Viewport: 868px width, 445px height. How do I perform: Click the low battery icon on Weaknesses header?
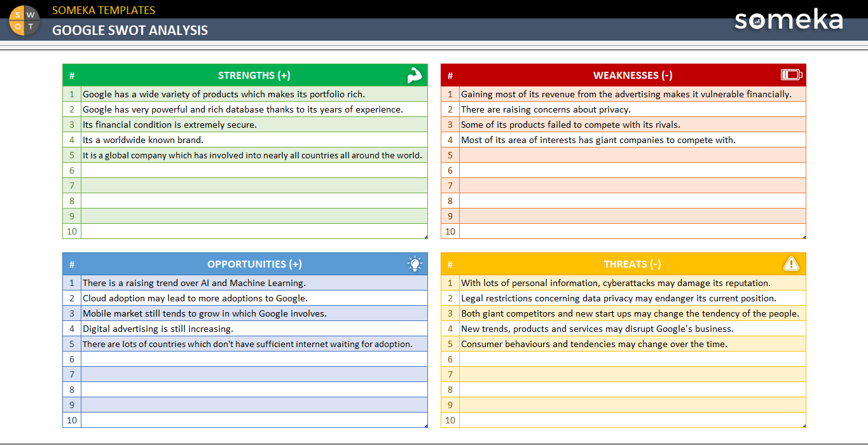point(791,74)
